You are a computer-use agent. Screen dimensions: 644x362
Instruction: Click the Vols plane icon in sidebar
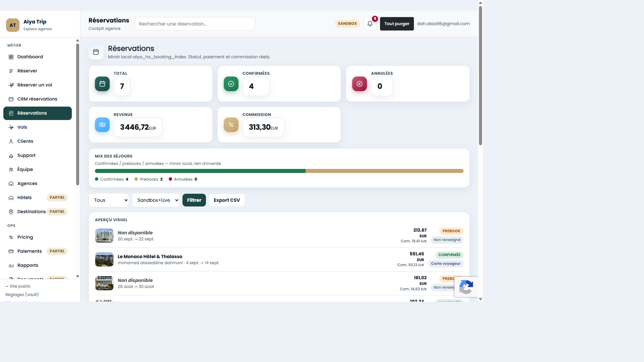[x=11, y=128]
